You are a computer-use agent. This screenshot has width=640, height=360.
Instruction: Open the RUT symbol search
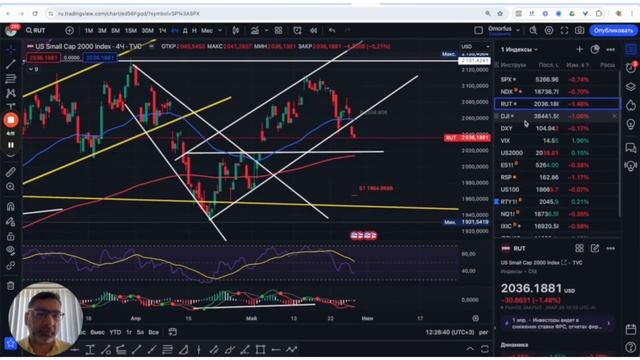[x=36, y=30]
